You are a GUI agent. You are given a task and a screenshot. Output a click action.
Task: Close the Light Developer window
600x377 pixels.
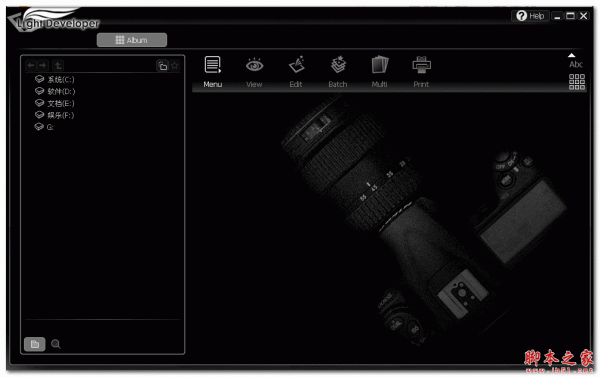(584, 16)
